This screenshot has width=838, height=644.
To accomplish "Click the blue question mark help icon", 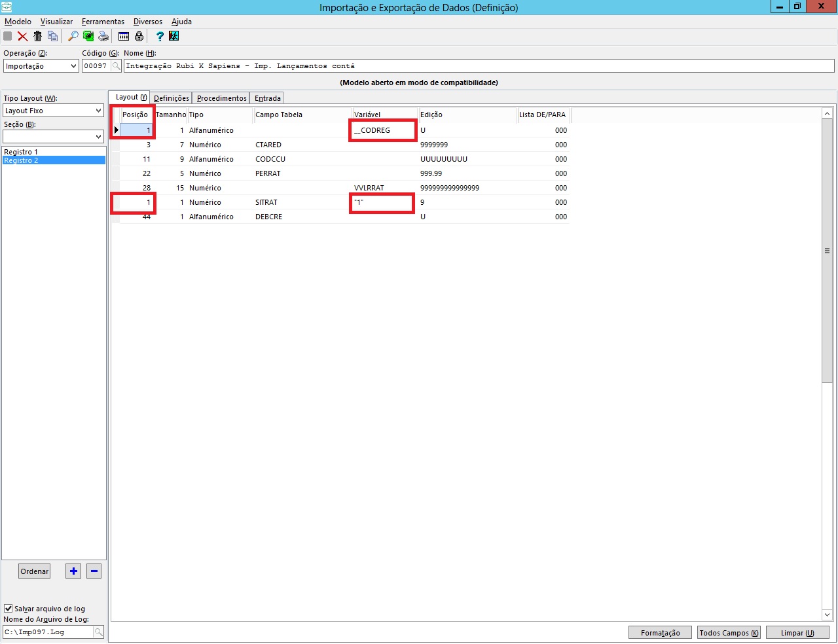I will pyautogui.click(x=159, y=37).
